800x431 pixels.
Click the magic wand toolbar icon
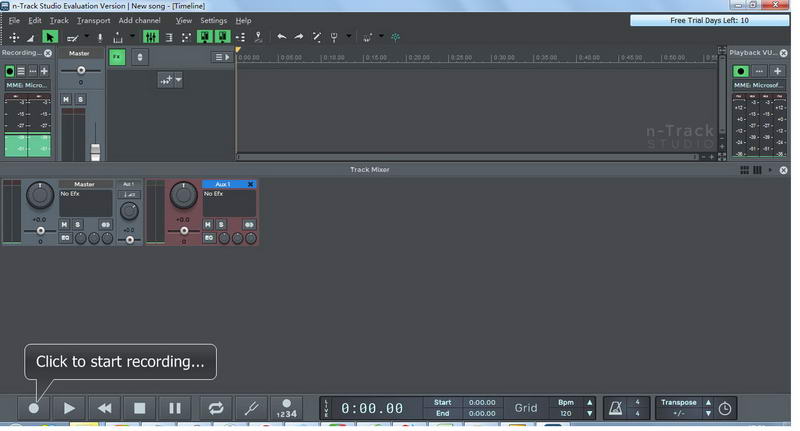click(x=317, y=37)
